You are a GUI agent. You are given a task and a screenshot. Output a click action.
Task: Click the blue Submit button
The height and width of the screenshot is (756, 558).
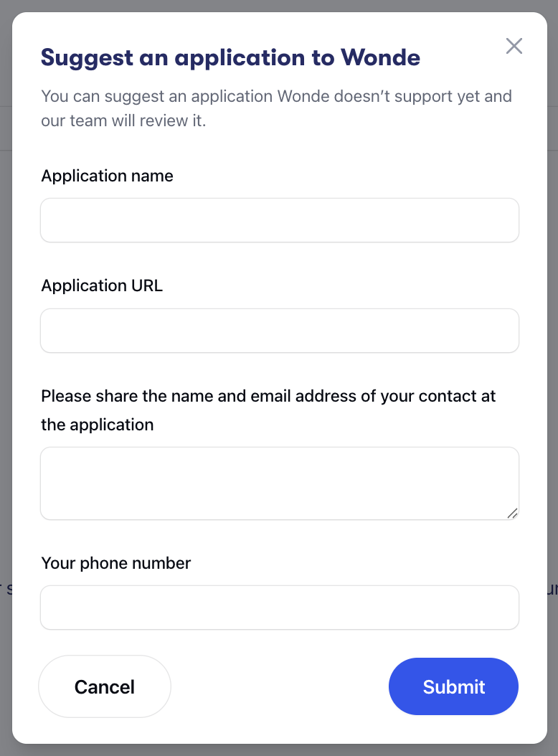(453, 686)
